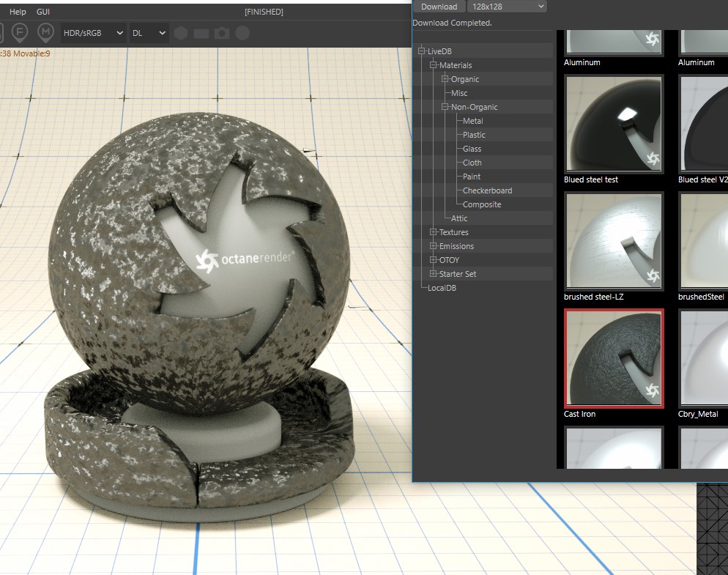The height and width of the screenshot is (575, 728).
Task: Expand the Emissions tree node
Action: 433,245
